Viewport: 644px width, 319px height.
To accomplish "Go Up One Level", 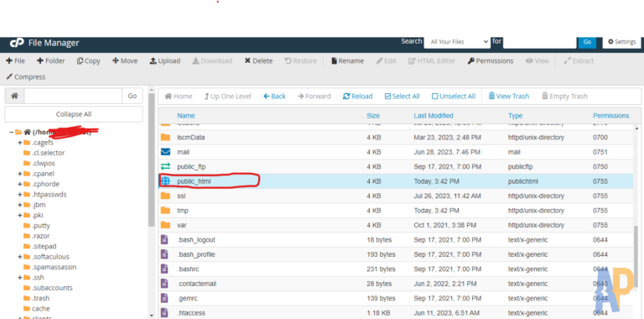I will click(x=227, y=97).
